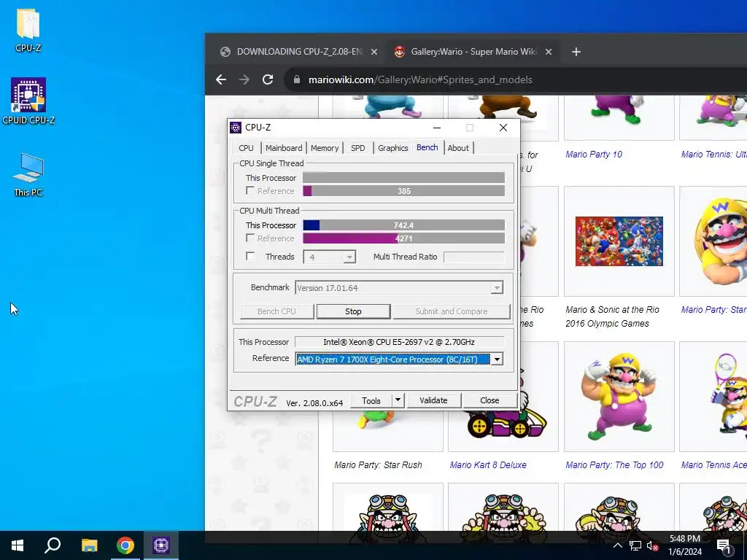Toggle the Threads checkbox
This screenshot has width=747, height=560.
(250, 256)
